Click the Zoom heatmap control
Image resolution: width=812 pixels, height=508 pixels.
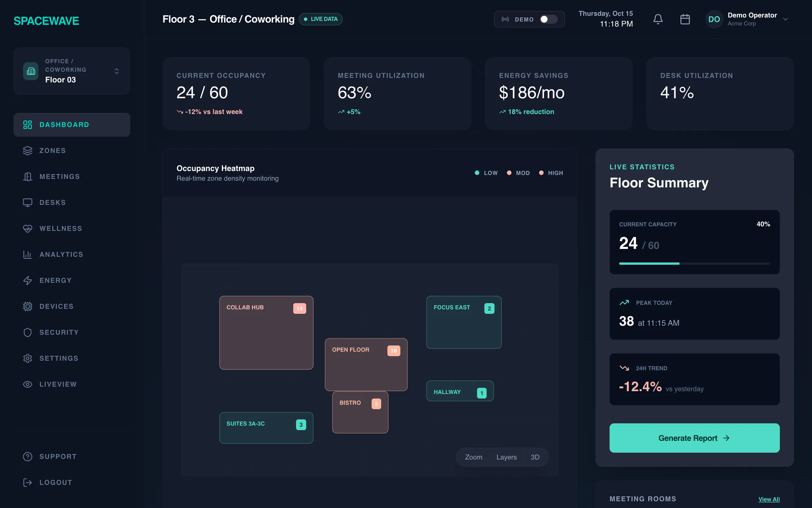click(x=473, y=457)
